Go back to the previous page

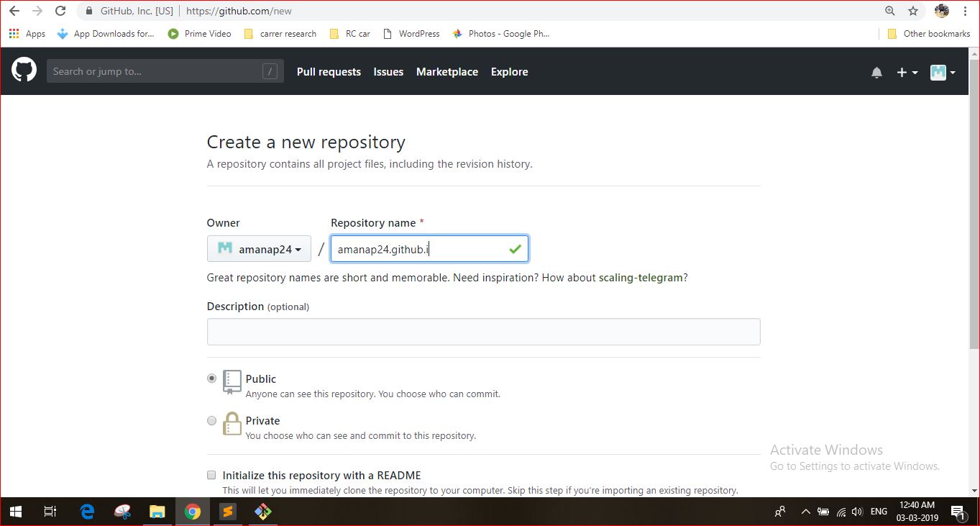pos(14,11)
